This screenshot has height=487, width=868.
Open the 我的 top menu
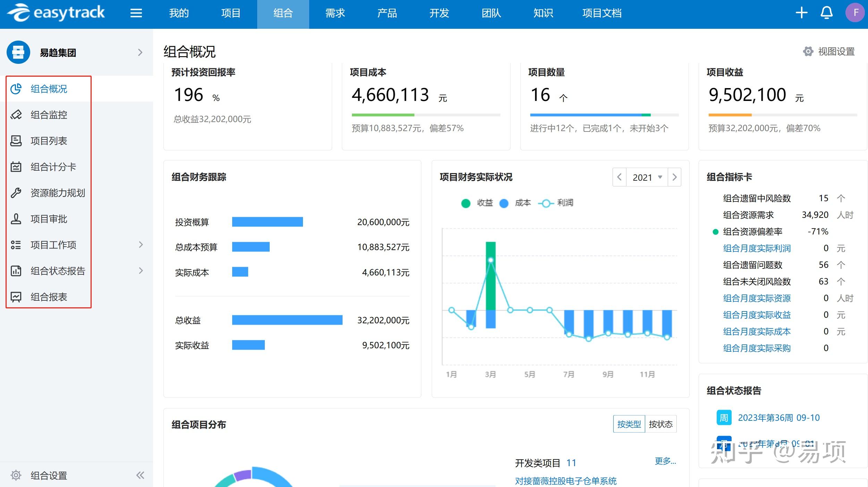coord(179,13)
